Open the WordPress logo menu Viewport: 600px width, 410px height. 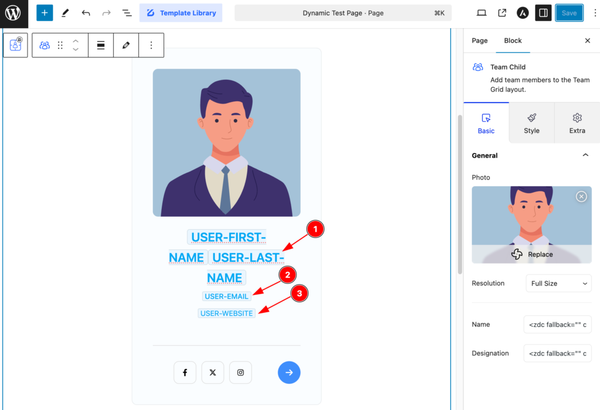pos(13,13)
